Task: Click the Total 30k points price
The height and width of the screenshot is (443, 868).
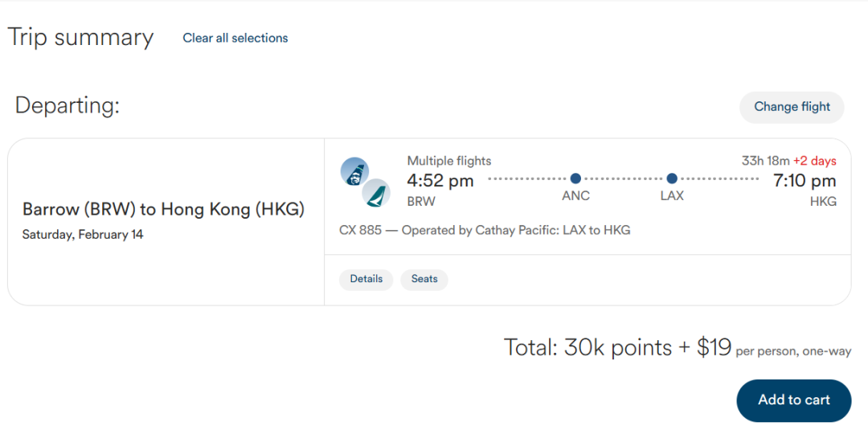Action: 617,347
